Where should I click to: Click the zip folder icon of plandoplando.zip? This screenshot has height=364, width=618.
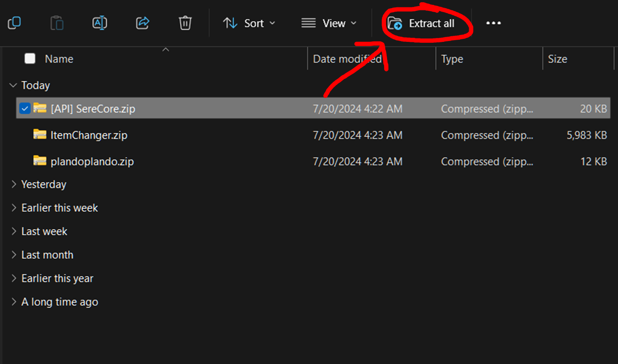(40, 161)
